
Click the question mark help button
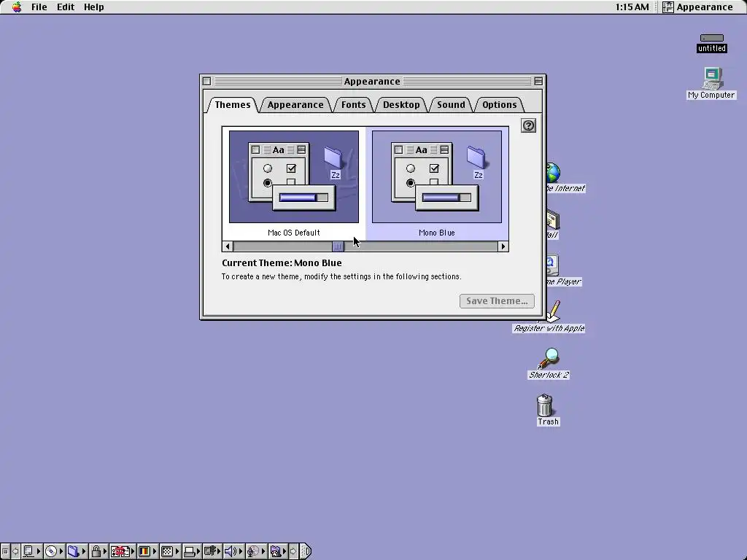[528, 125]
